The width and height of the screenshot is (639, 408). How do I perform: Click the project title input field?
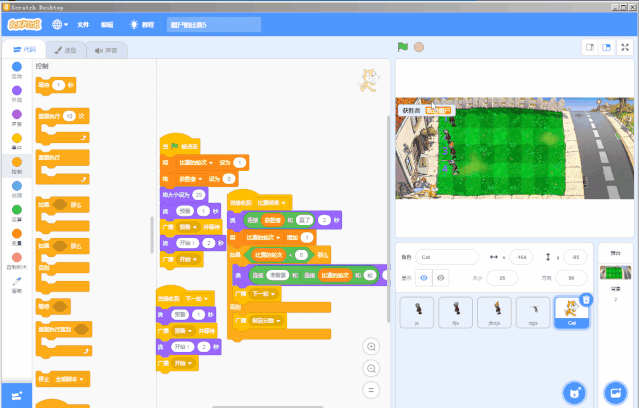point(214,25)
